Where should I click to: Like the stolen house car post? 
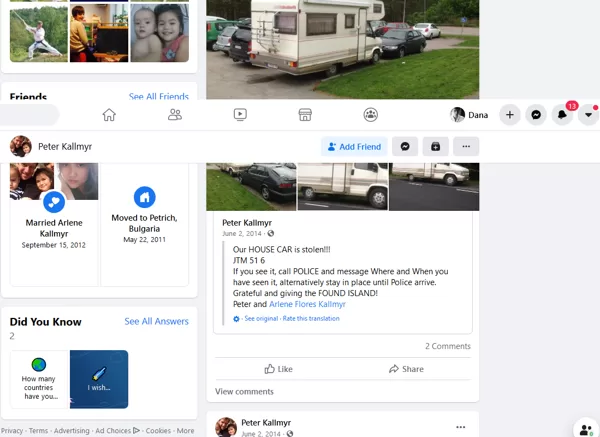[x=279, y=369]
